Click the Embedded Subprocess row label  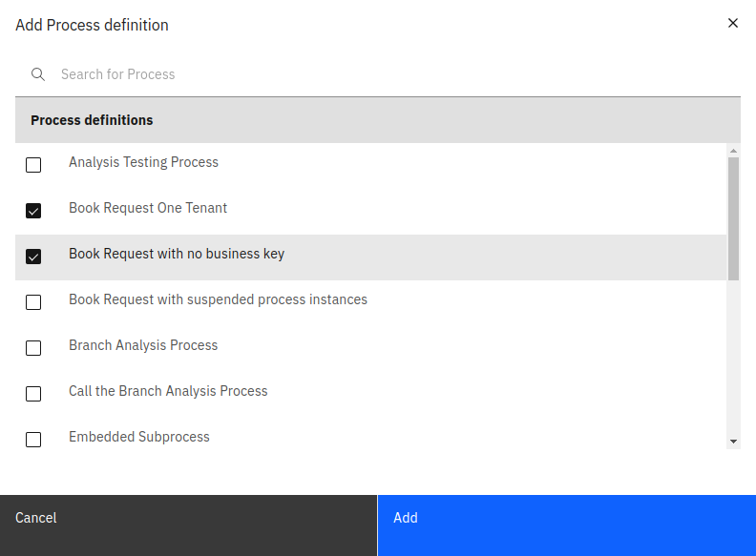tap(139, 437)
